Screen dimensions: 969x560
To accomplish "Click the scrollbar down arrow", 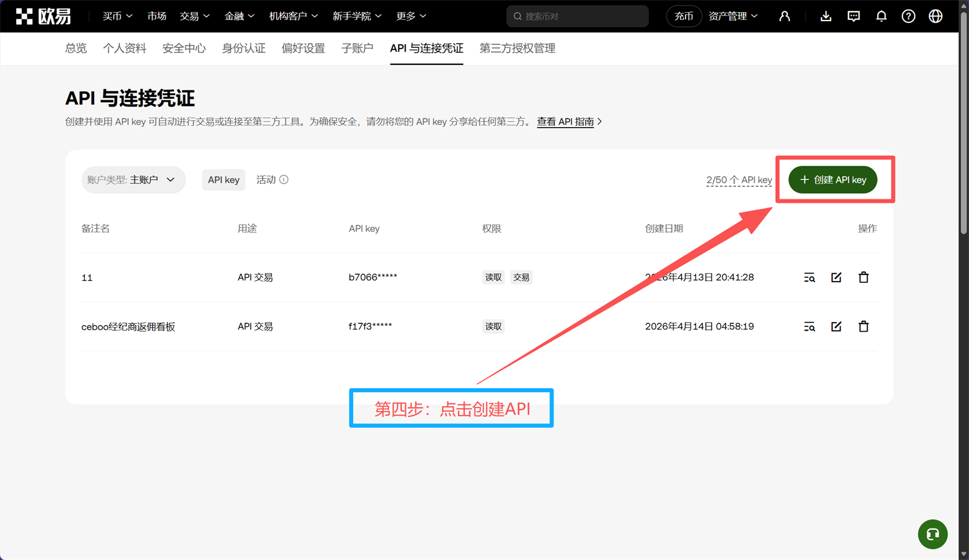I will (x=964, y=554).
